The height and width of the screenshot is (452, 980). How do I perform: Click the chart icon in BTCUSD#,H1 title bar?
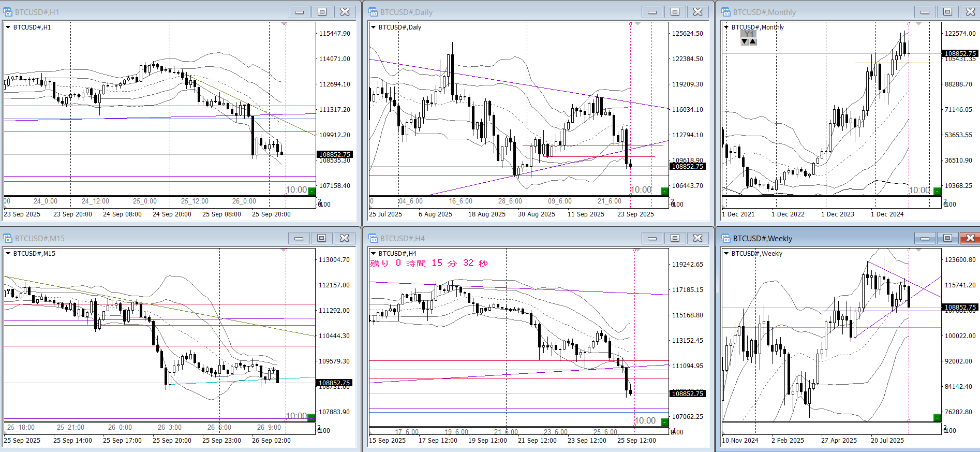[8, 12]
